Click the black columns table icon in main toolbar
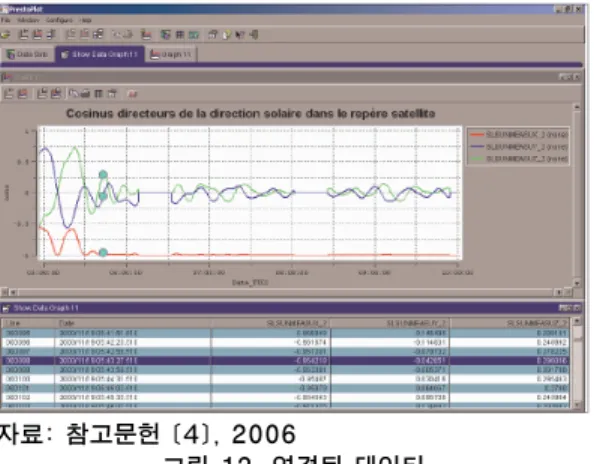The height and width of the screenshot is (464, 594). click(x=180, y=35)
